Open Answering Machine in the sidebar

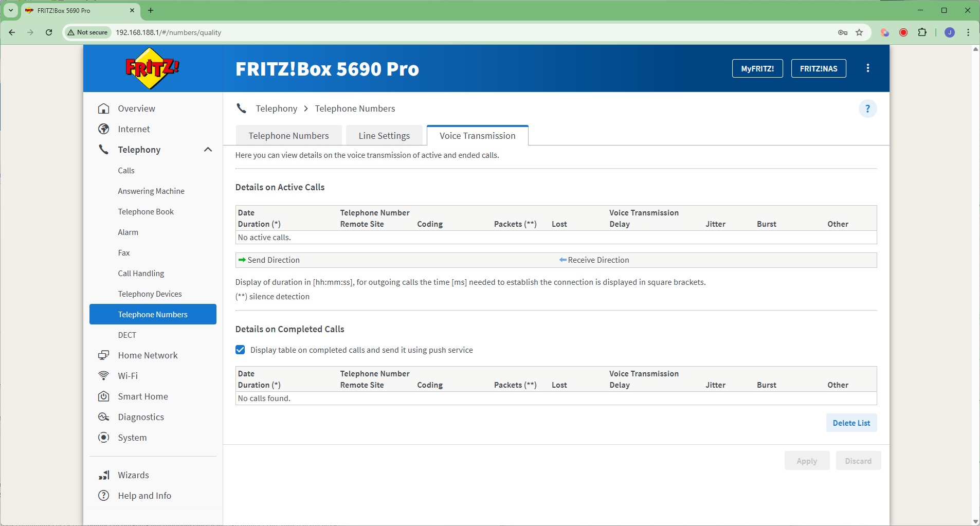151,191
